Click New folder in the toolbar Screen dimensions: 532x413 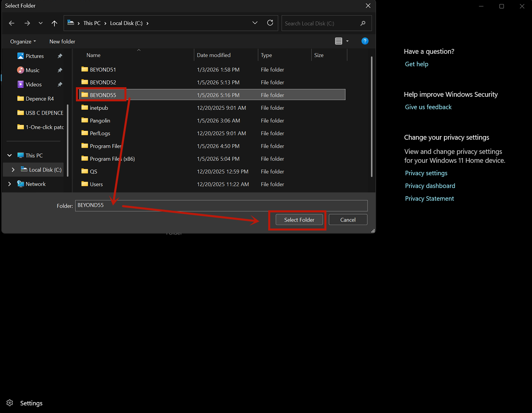pyautogui.click(x=62, y=42)
